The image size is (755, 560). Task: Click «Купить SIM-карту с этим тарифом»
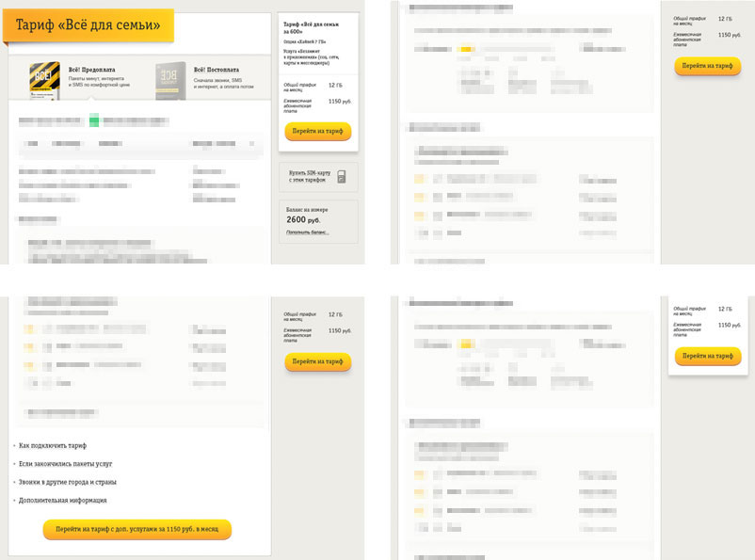pyautogui.click(x=309, y=177)
